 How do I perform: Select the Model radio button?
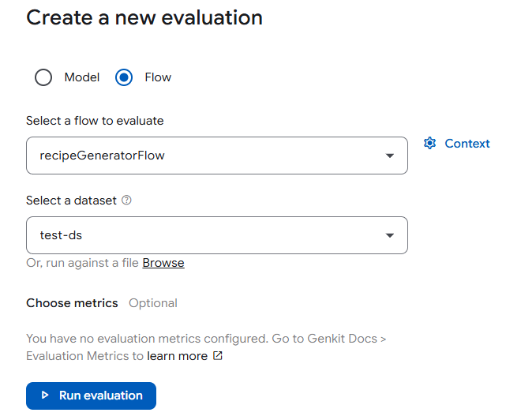[x=43, y=77]
